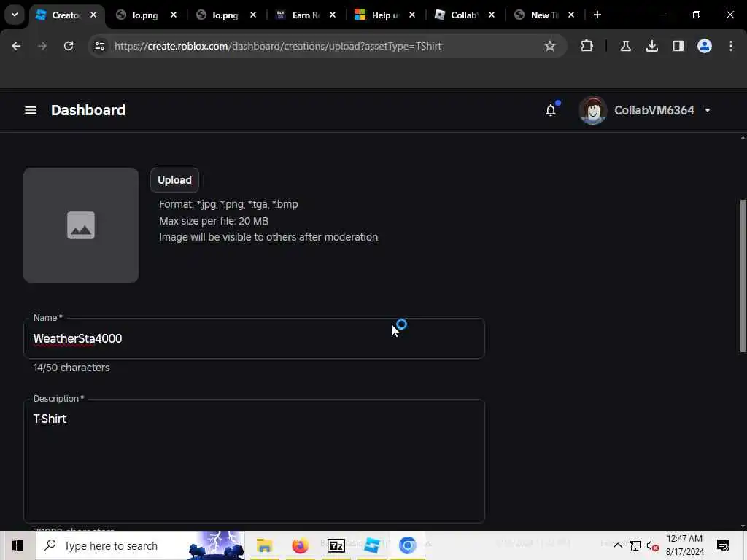This screenshot has height=560, width=747.
Task: Switch to the Help us tab
Action: coord(384,15)
